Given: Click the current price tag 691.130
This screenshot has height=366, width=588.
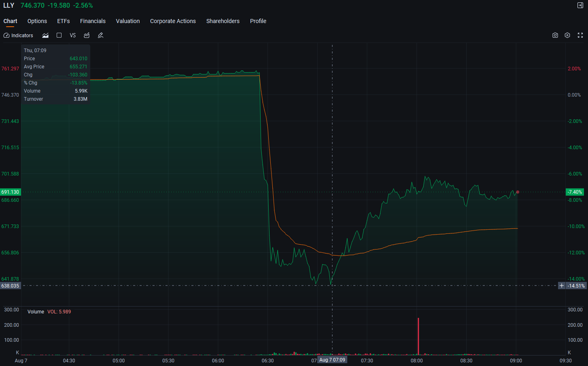Looking at the screenshot, I should 10,192.
